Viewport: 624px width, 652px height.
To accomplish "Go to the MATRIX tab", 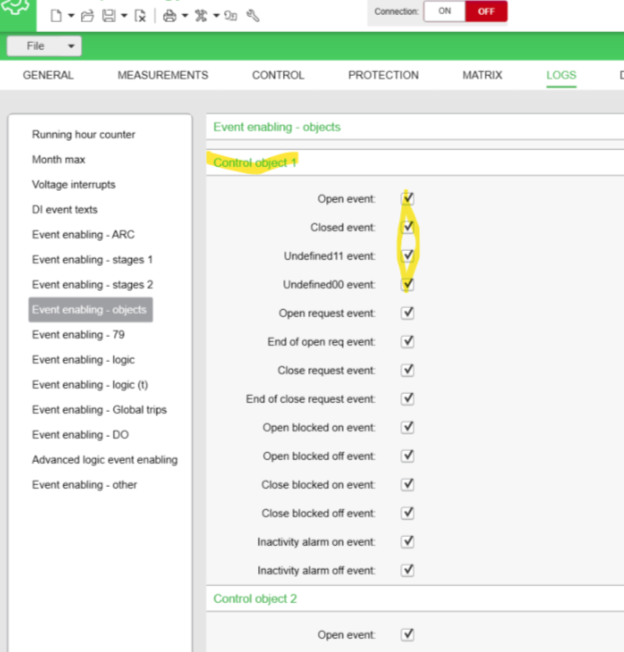I will (482, 75).
